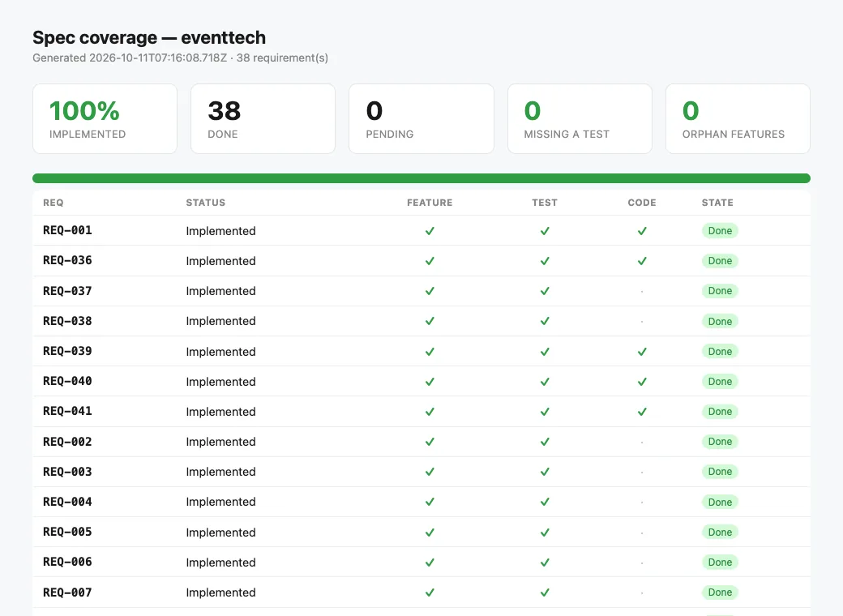The height and width of the screenshot is (616, 843).
Task: Click the test checkmark for REQ-005
Action: click(545, 533)
